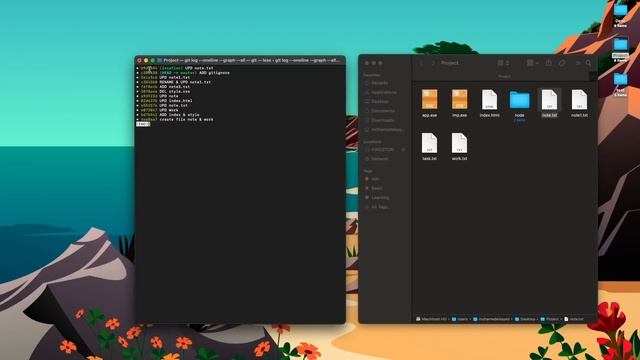This screenshot has height=360, width=640.
Task: Expand the Finder toolbar overflow chevron
Action: click(578, 63)
